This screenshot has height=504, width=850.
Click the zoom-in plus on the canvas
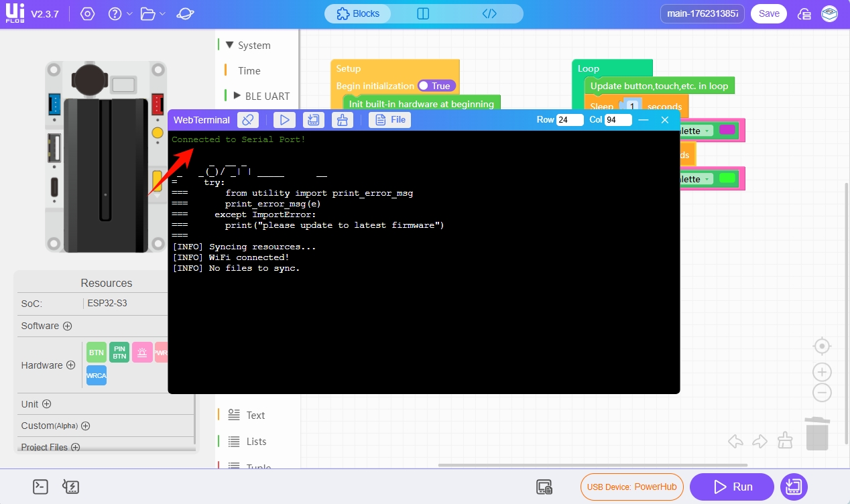click(x=822, y=372)
